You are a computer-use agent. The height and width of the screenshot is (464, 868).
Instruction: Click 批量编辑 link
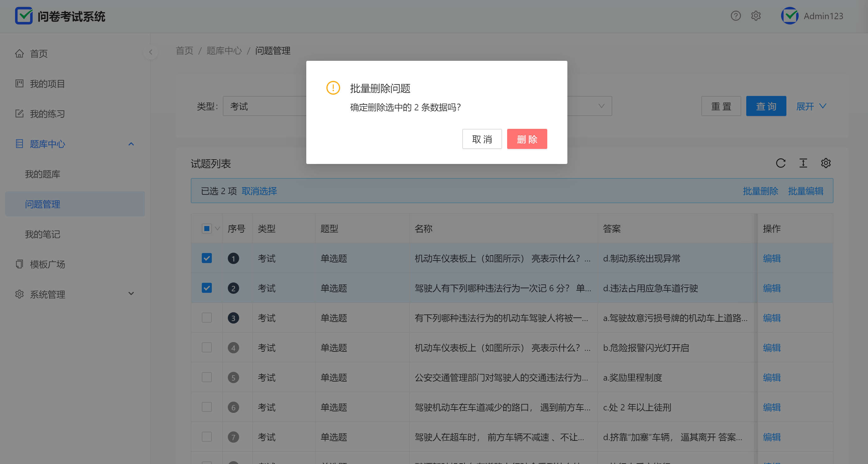pyautogui.click(x=805, y=191)
